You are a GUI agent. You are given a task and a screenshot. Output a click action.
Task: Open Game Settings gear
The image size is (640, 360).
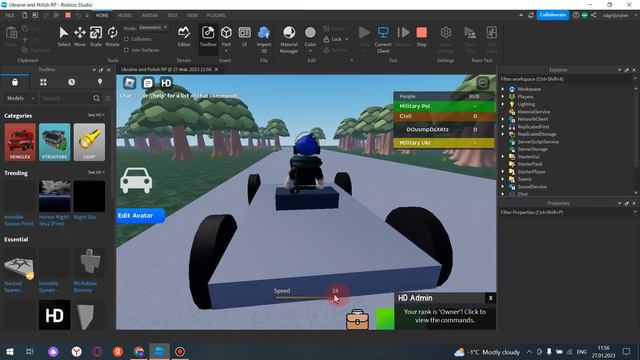[x=446, y=39]
